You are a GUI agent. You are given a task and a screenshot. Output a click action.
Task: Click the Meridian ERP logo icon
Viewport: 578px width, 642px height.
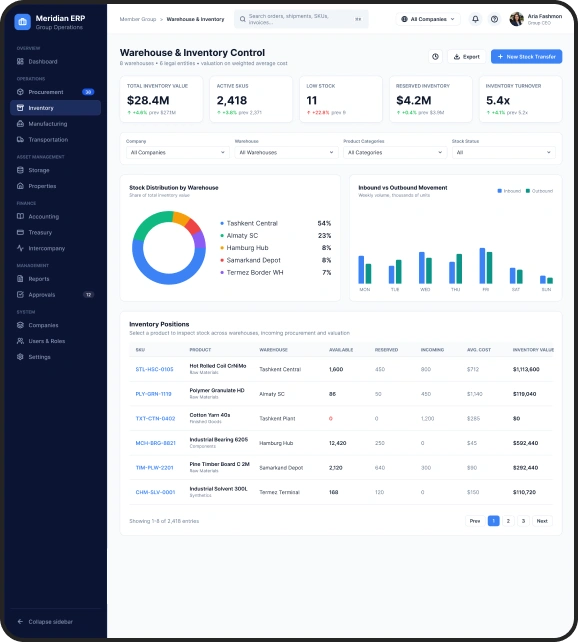click(23, 22)
